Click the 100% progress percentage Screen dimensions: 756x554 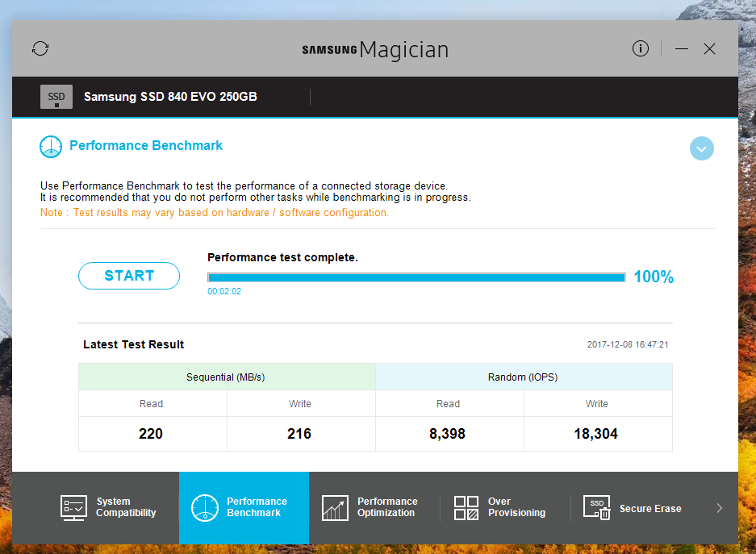pyautogui.click(x=654, y=277)
